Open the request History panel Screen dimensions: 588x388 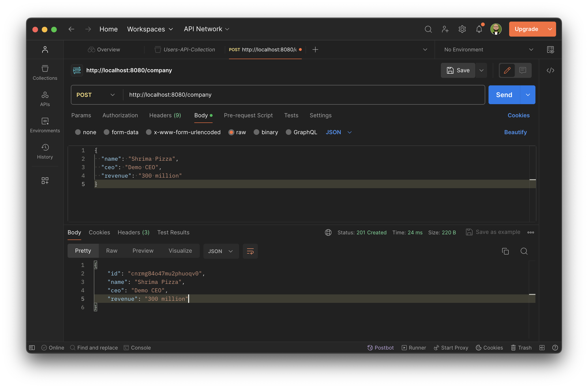45,151
